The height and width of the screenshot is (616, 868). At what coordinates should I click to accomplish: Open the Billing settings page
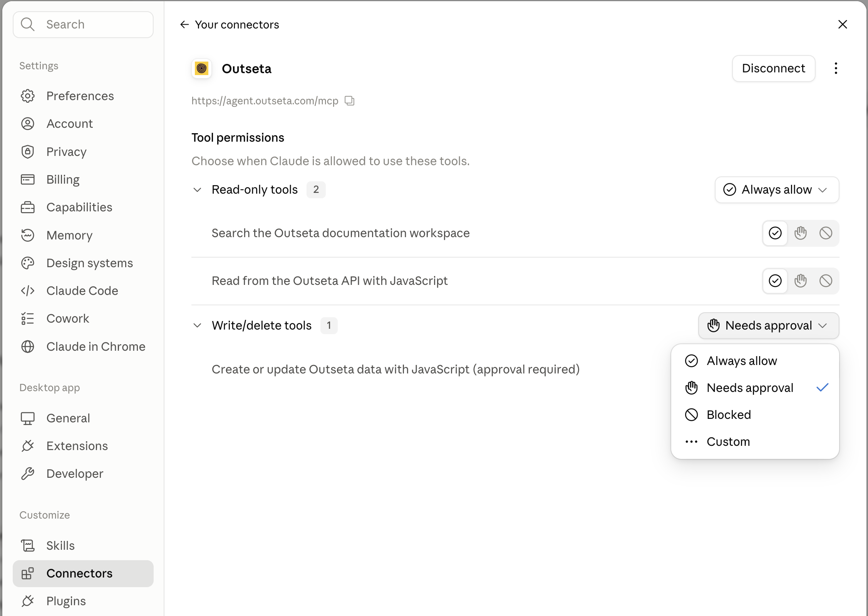83,179
